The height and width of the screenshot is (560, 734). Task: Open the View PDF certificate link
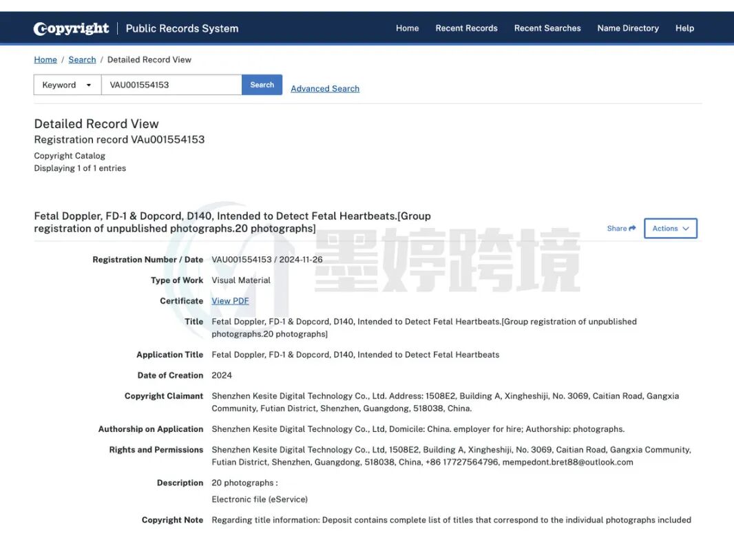click(230, 300)
